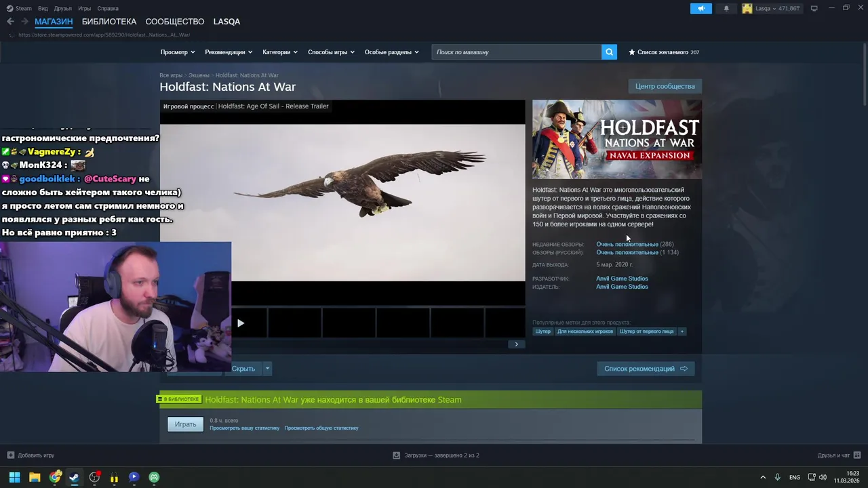The width and height of the screenshot is (868, 488).
Task: Open the blue chat-bubble play app in taskbar
Action: pyautogui.click(x=134, y=477)
